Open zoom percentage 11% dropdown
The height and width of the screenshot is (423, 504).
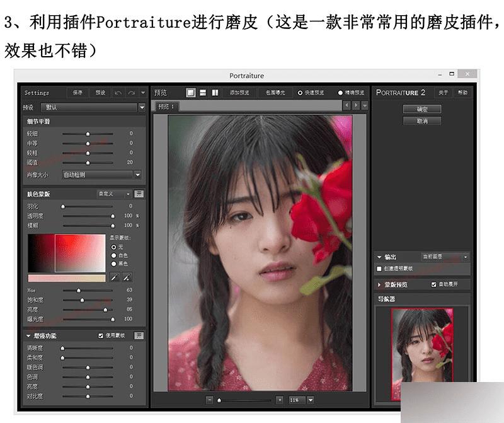tap(311, 400)
